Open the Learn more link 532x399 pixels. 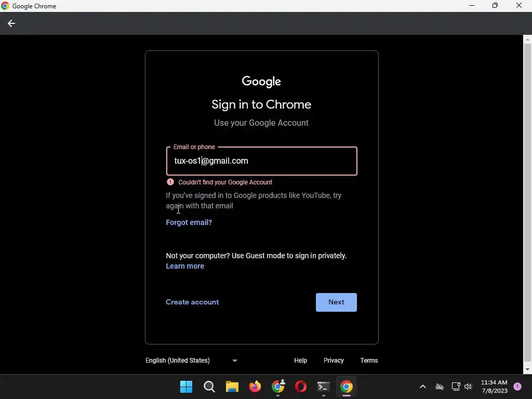(x=185, y=266)
